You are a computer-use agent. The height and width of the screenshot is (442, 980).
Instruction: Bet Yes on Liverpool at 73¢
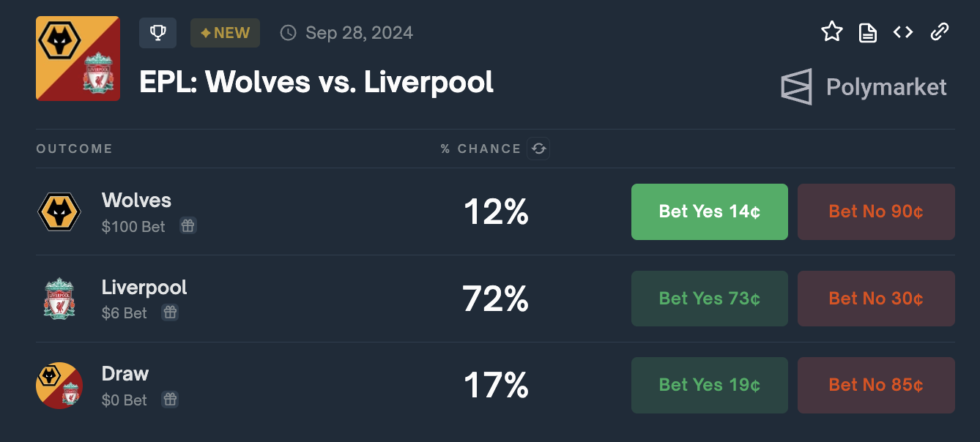click(709, 299)
